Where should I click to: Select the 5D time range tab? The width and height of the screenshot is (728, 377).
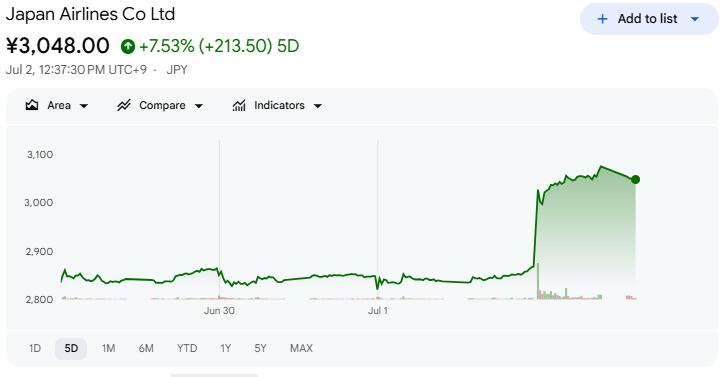(x=71, y=349)
